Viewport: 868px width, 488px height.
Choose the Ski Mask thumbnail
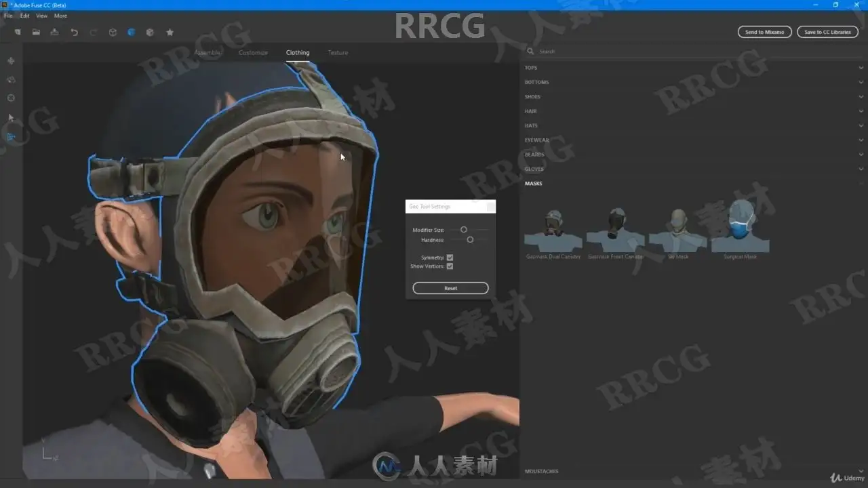coord(678,230)
